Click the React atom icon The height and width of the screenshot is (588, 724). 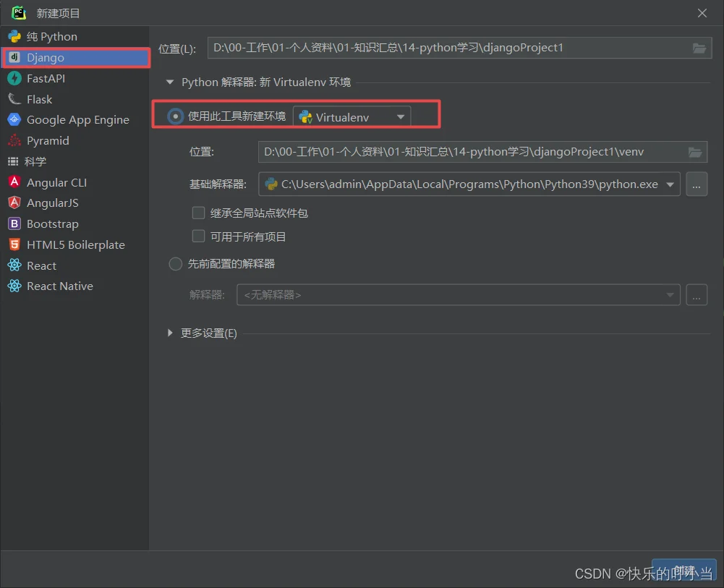tap(14, 265)
